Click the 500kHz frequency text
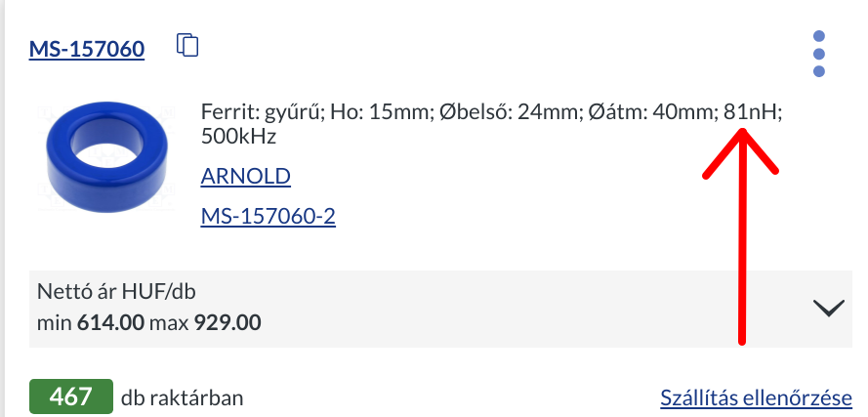Image resolution: width=868 pixels, height=417 pixels. (238, 137)
